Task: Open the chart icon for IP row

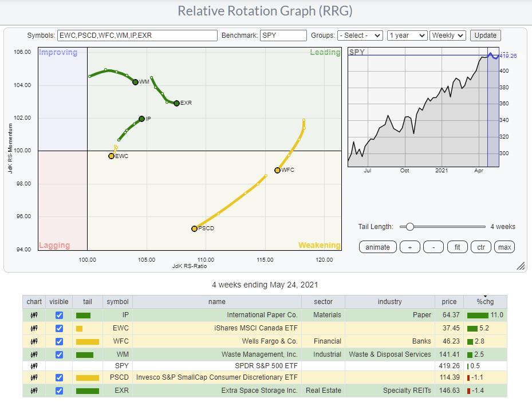Action: (34, 315)
